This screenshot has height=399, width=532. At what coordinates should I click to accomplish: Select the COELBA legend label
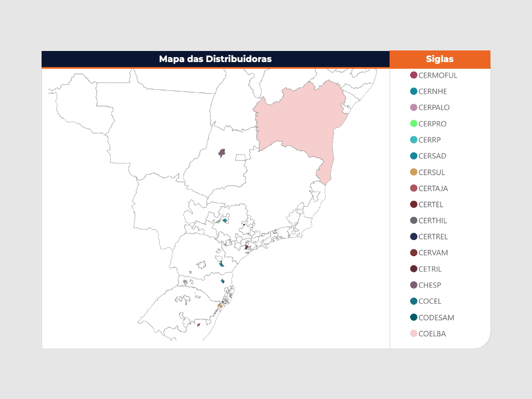[x=432, y=334]
